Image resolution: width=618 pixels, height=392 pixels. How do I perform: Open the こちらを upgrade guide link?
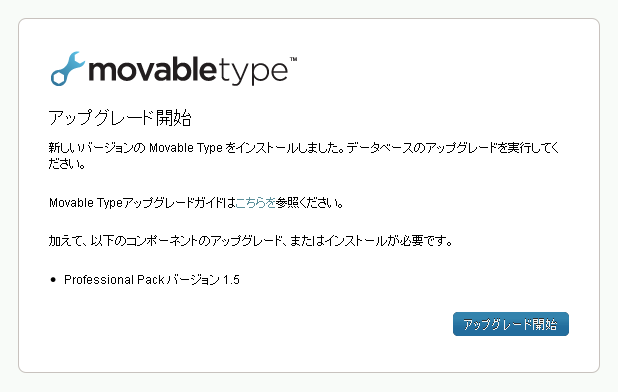255,203
